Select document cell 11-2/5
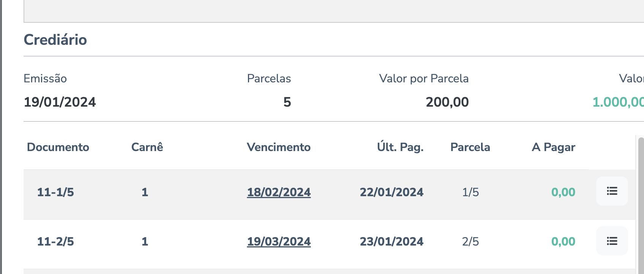 (x=55, y=241)
